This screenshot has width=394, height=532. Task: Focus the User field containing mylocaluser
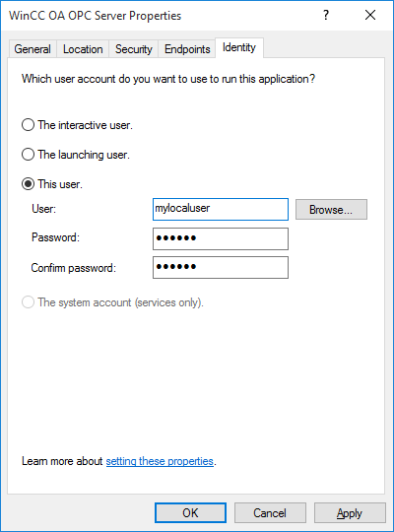(x=221, y=209)
